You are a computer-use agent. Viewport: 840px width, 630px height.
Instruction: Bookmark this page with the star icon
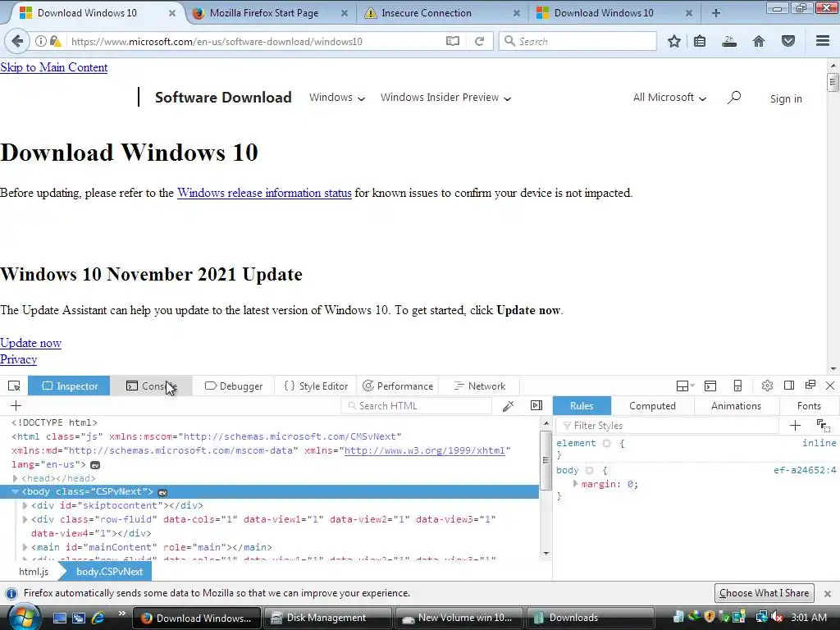[674, 41]
